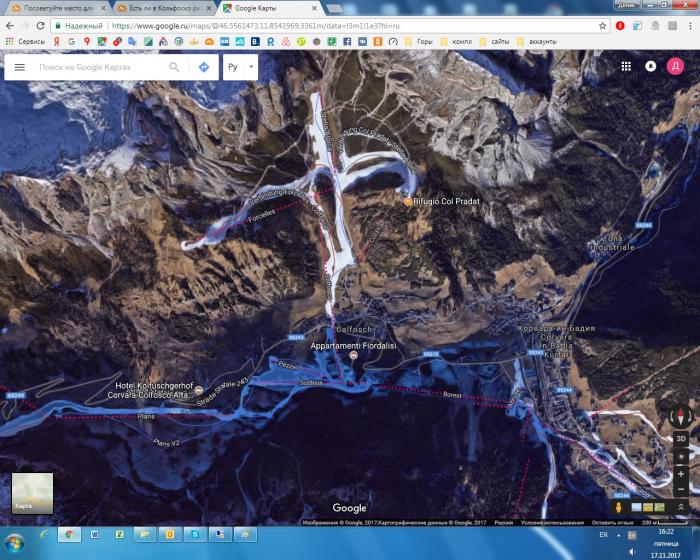Open directions with the blue arrow icon
This screenshot has height=560, width=700.
point(204,67)
